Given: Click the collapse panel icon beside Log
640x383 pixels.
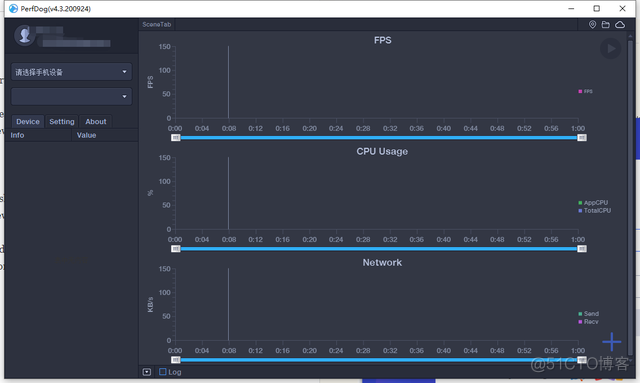Looking at the screenshot, I should coord(147,372).
